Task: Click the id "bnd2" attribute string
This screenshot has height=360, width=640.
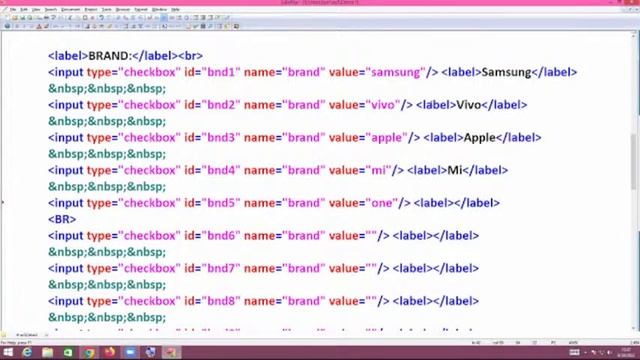Action: coord(221,105)
